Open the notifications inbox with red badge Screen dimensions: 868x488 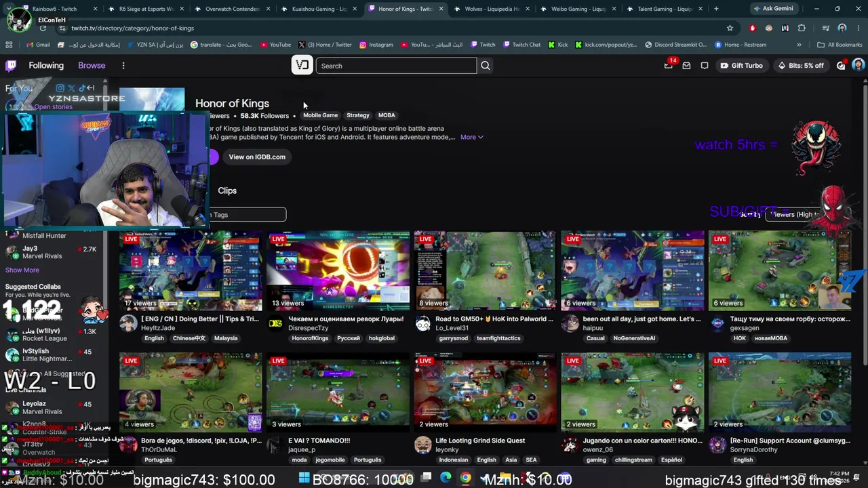[669, 65]
